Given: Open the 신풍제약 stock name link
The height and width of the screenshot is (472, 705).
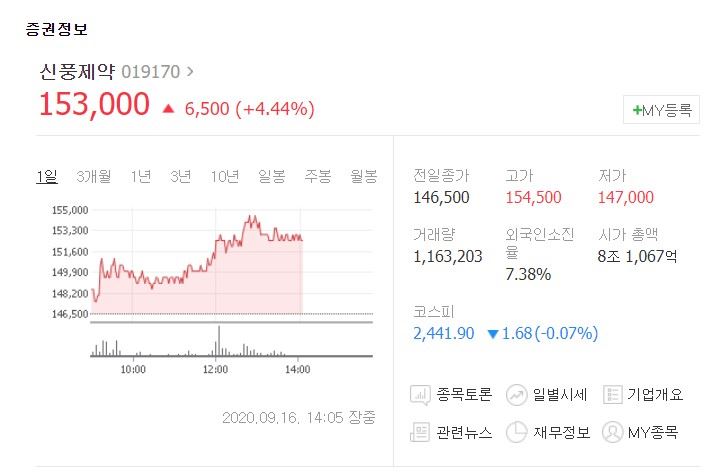Looking at the screenshot, I should 77,71.
